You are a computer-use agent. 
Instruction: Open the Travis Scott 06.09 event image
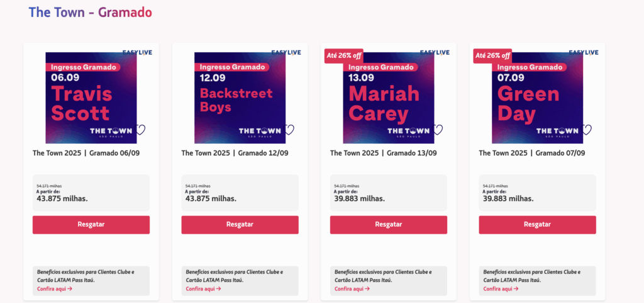tap(91, 98)
